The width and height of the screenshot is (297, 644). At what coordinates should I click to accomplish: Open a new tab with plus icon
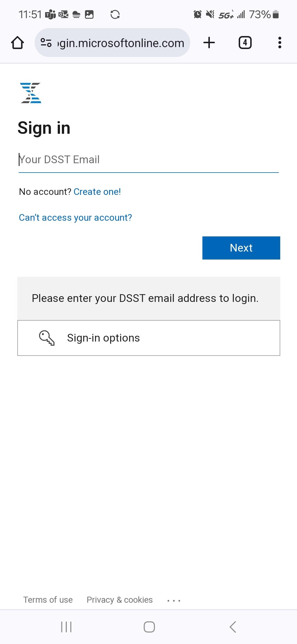pos(209,43)
